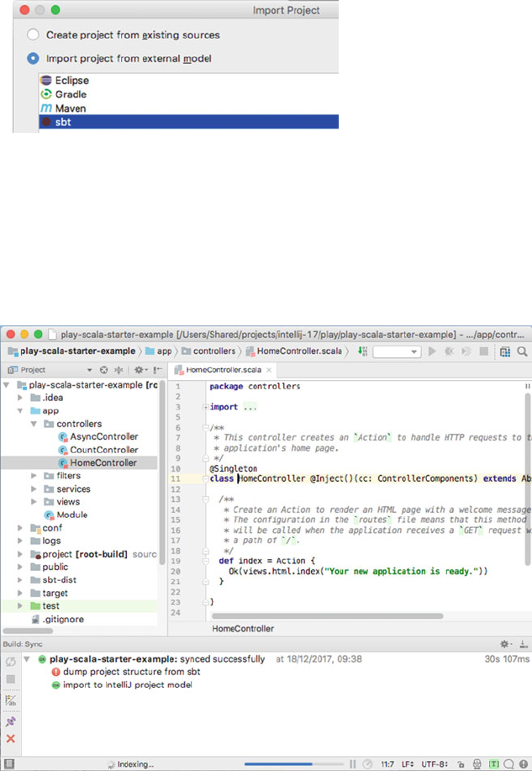Expand the folded import block on line 3
The height and width of the screenshot is (771, 532).
point(205,407)
